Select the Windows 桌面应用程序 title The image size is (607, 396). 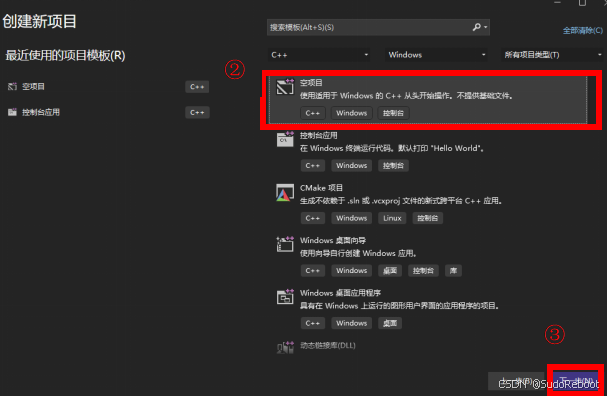tap(341, 293)
